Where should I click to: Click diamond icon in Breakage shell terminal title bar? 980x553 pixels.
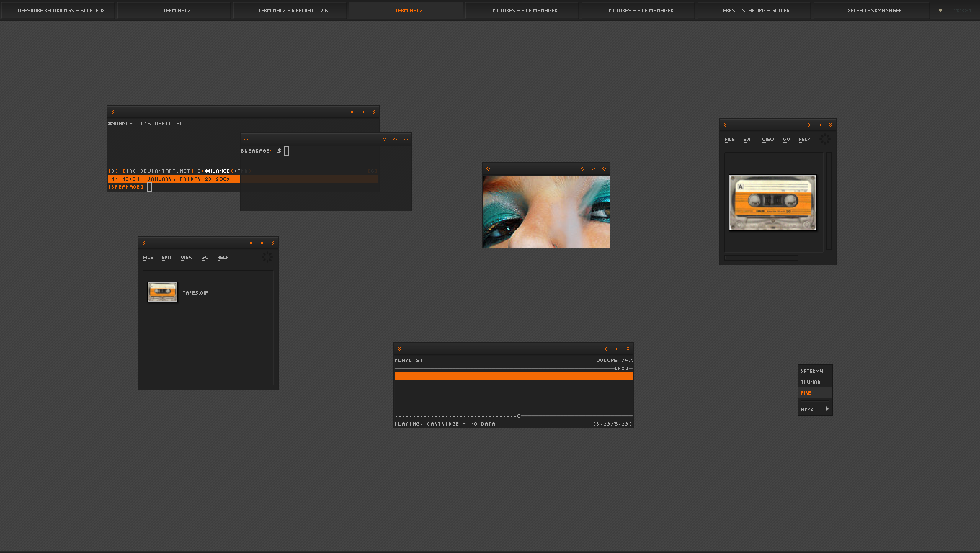[x=384, y=139]
